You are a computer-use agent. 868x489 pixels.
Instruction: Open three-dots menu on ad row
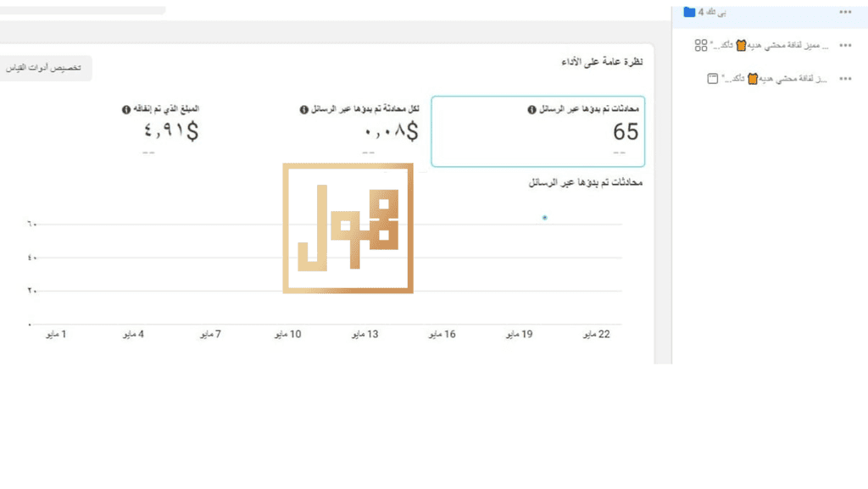point(845,79)
